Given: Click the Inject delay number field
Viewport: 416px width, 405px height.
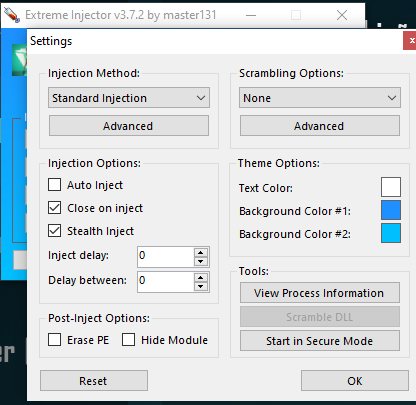Looking at the screenshot, I should coord(166,257).
